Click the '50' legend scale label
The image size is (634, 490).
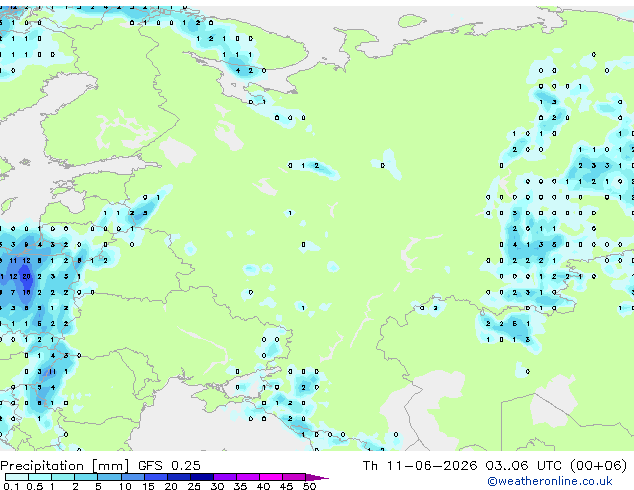tap(309, 486)
